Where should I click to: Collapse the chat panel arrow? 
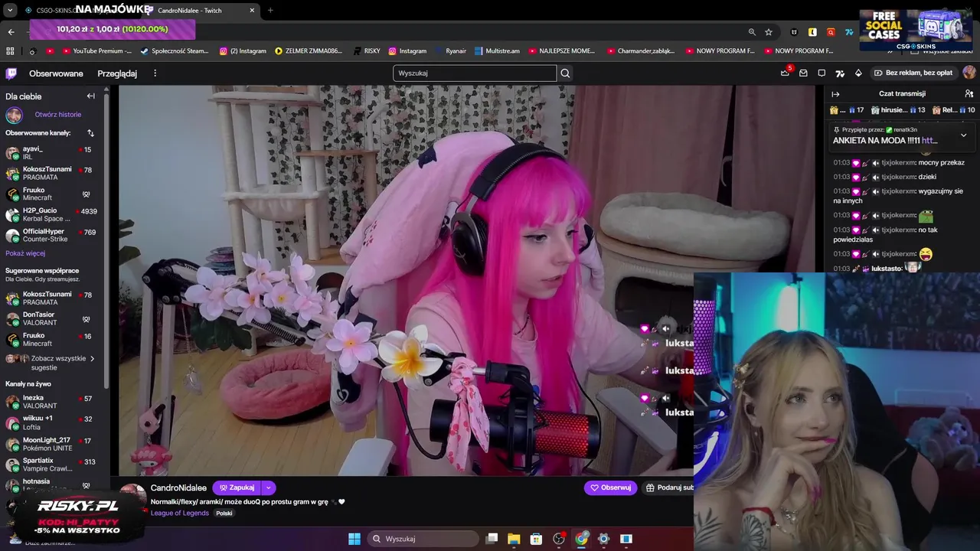tap(835, 93)
